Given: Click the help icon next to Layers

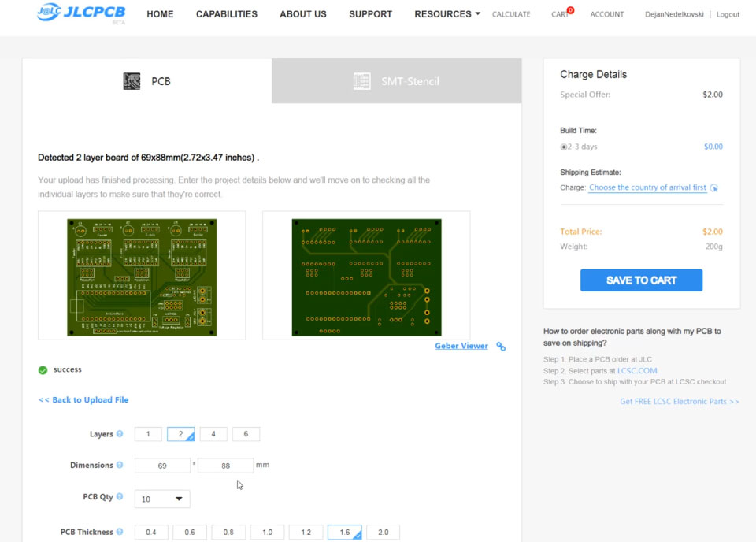Looking at the screenshot, I should coord(121,433).
